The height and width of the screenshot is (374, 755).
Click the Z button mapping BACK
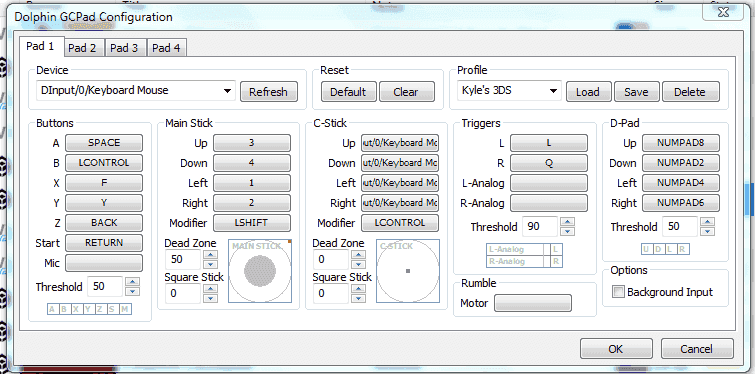pos(104,223)
